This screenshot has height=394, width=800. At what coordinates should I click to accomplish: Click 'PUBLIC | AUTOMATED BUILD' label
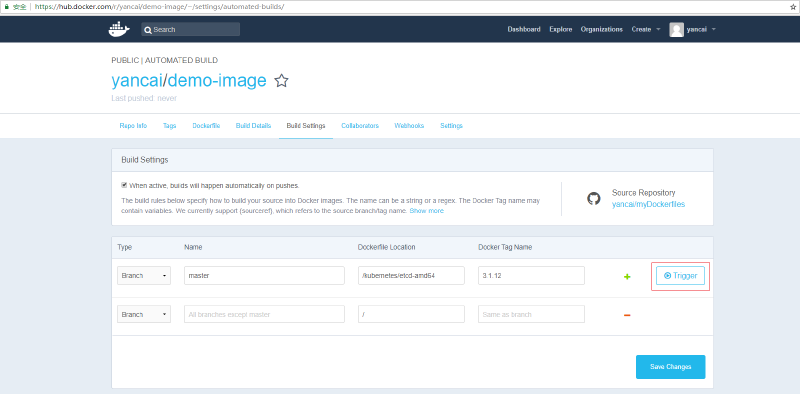coord(164,60)
